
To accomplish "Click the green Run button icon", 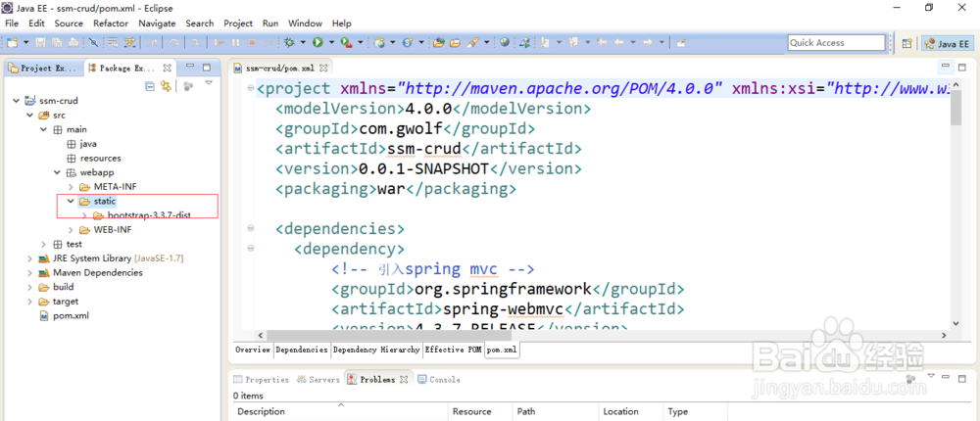I will pos(318,42).
